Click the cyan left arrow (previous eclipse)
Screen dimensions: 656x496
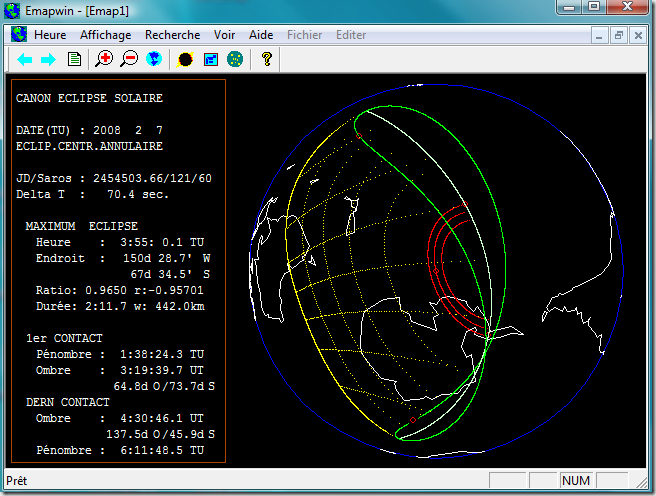(24, 60)
